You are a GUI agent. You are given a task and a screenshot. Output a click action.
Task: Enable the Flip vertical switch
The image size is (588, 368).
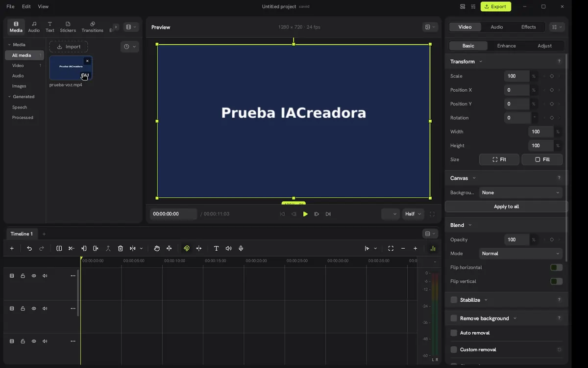click(556, 281)
